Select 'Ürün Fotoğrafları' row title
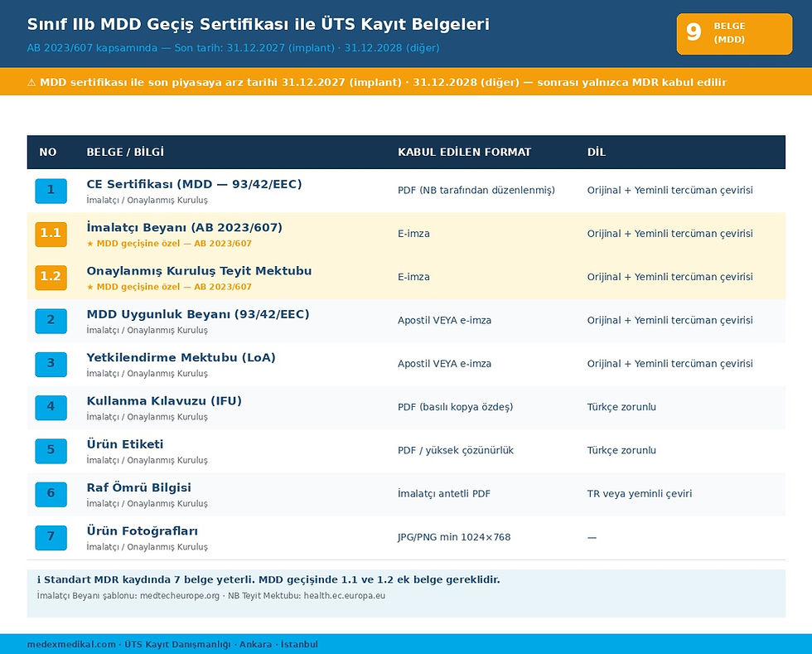 pyautogui.click(x=142, y=530)
